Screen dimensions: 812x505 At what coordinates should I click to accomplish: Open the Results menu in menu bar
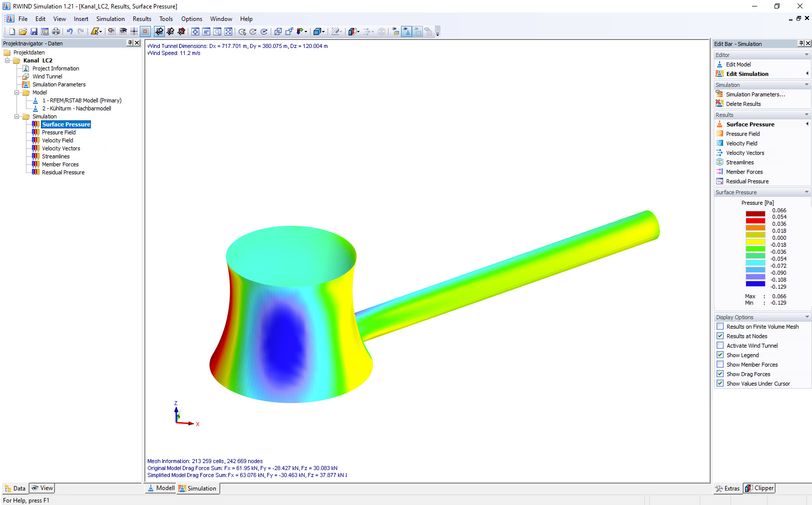coord(142,19)
